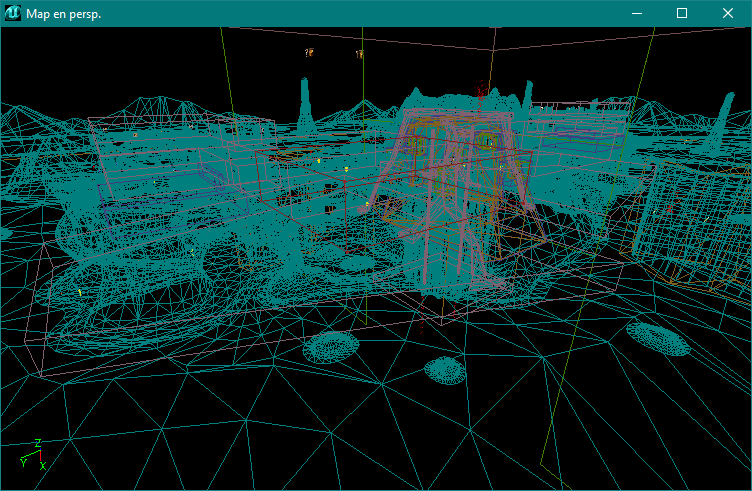
Task: Click the XYZ axis gizmo in the viewport
Action: click(x=34, y=454)
